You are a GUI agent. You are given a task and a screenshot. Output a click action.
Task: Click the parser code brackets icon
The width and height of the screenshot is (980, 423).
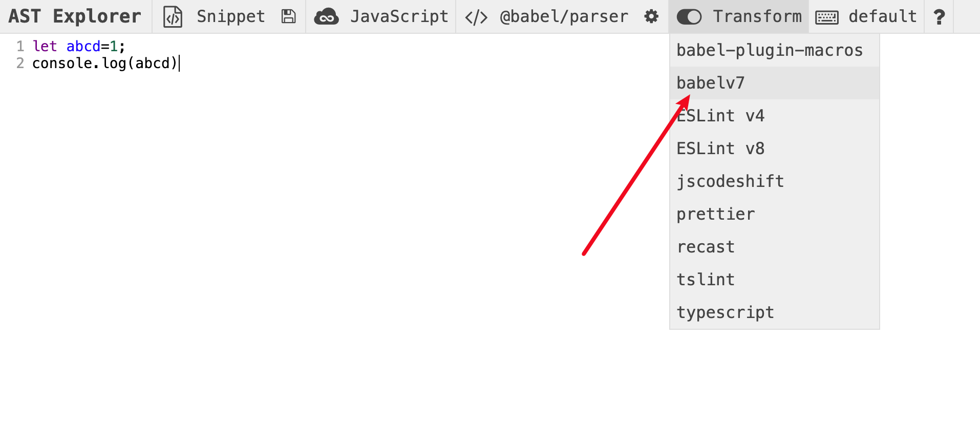476,17
